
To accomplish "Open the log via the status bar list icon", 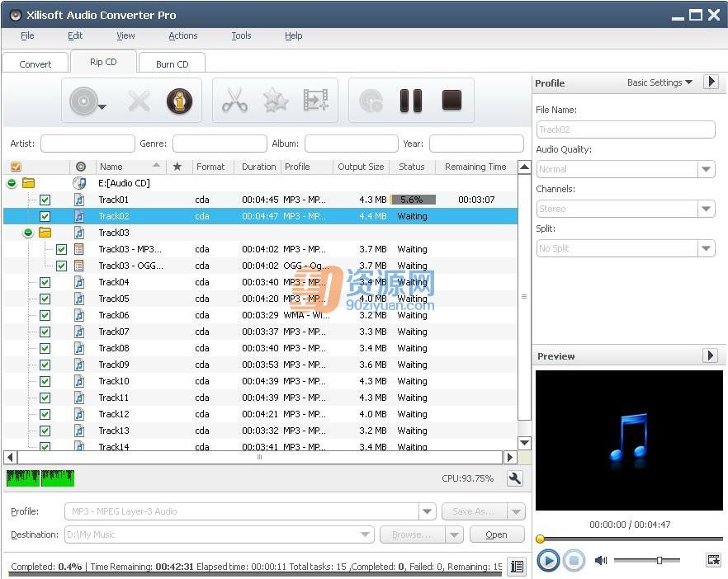I will pos(517,567).
